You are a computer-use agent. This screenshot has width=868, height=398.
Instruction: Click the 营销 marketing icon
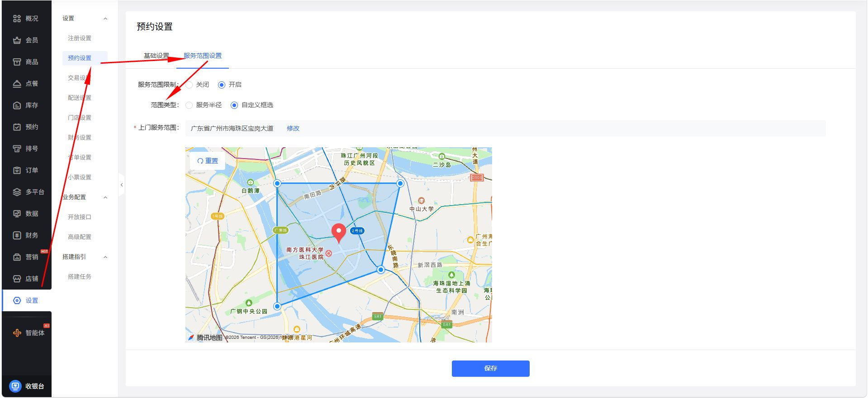pos(17,257)
